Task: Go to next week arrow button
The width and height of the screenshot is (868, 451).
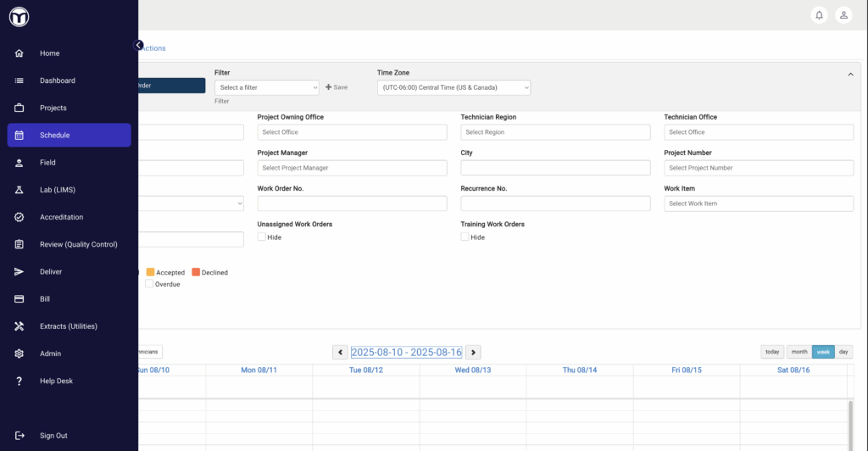Action: (x=473, y=352)
